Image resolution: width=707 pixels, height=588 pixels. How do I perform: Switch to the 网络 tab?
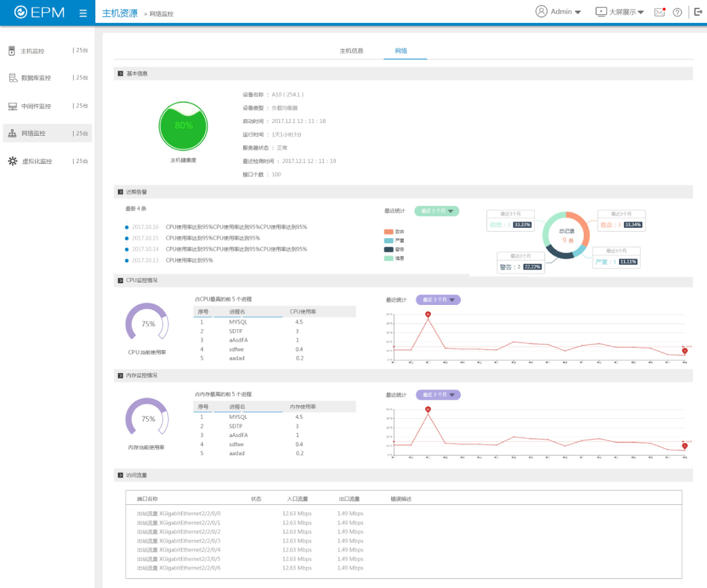[401, 51]
